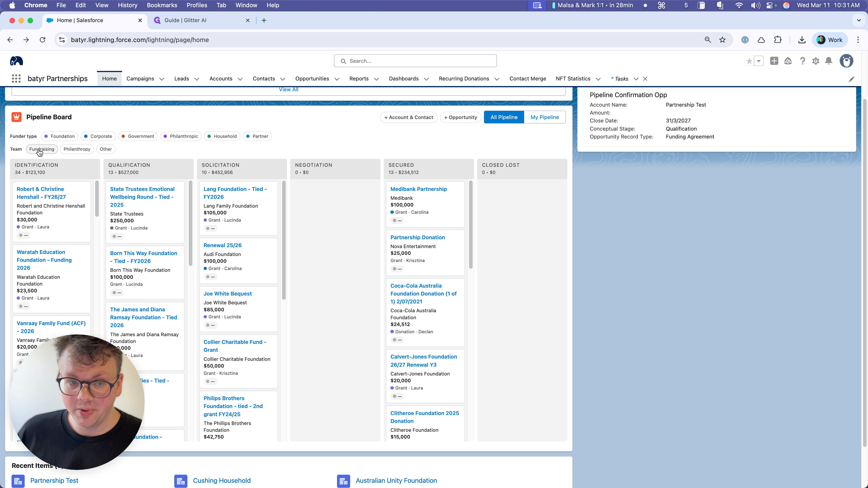Toggle the Other team filter
Viewport: 868px width, 488px height.
coord(106,149)
